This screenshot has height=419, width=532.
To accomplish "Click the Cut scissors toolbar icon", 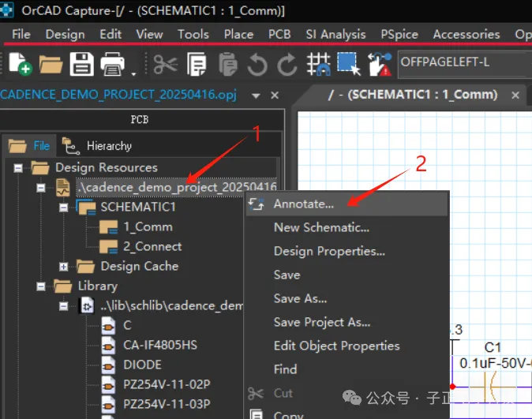I will tap(165, 64).
